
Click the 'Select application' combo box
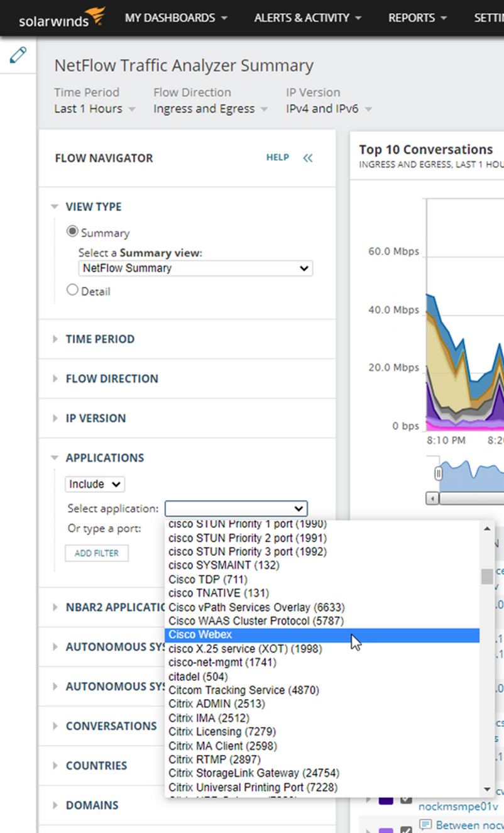point(236,509)
